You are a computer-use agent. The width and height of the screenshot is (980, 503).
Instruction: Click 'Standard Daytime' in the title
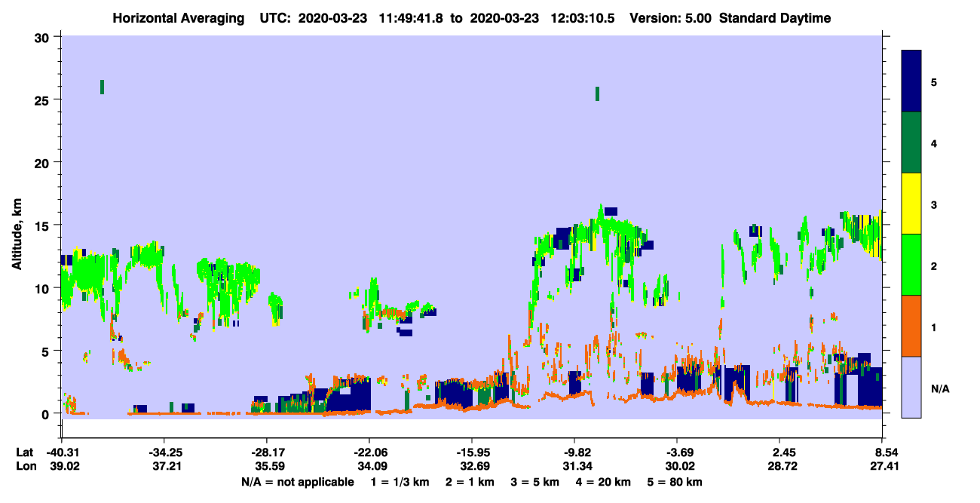pos(775,18)
